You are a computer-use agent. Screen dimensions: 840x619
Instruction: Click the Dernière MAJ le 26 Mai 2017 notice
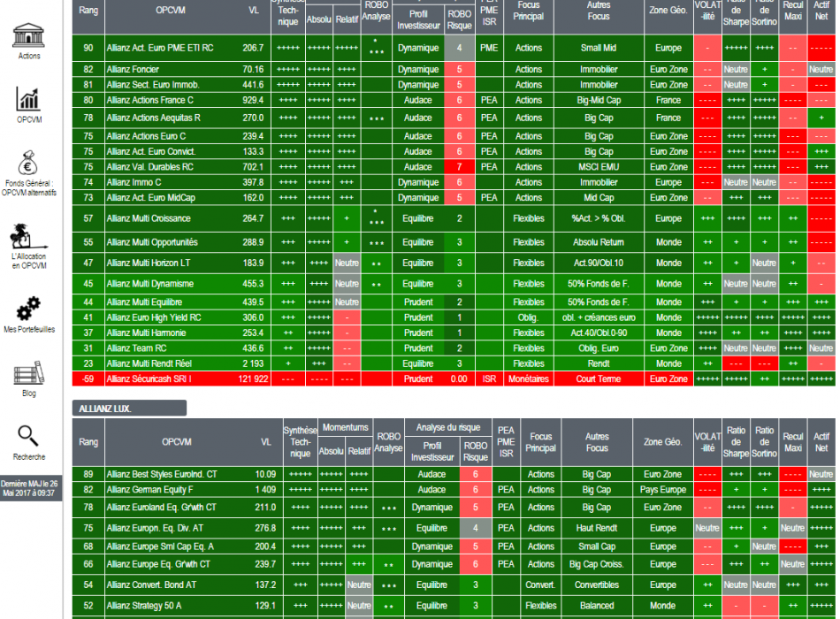tap(29, 488)
